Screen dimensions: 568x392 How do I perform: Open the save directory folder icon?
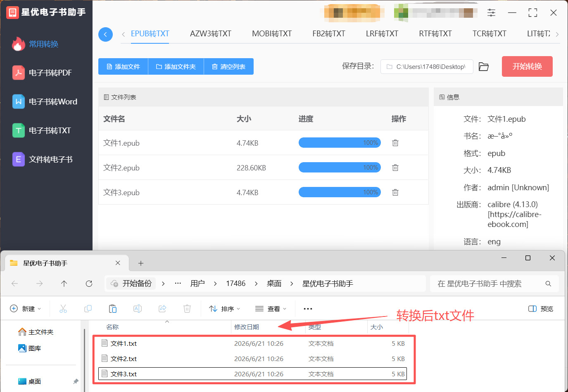coord(484,66)
